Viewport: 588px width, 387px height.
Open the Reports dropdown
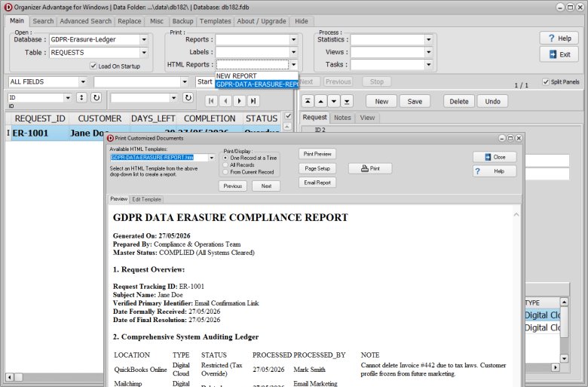pyautogui.click(x=294, y=39)
